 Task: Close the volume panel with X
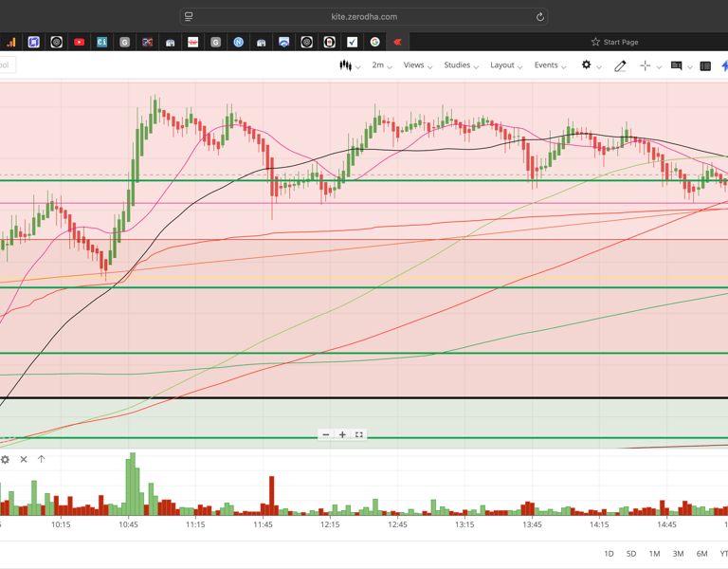[24, 459]
